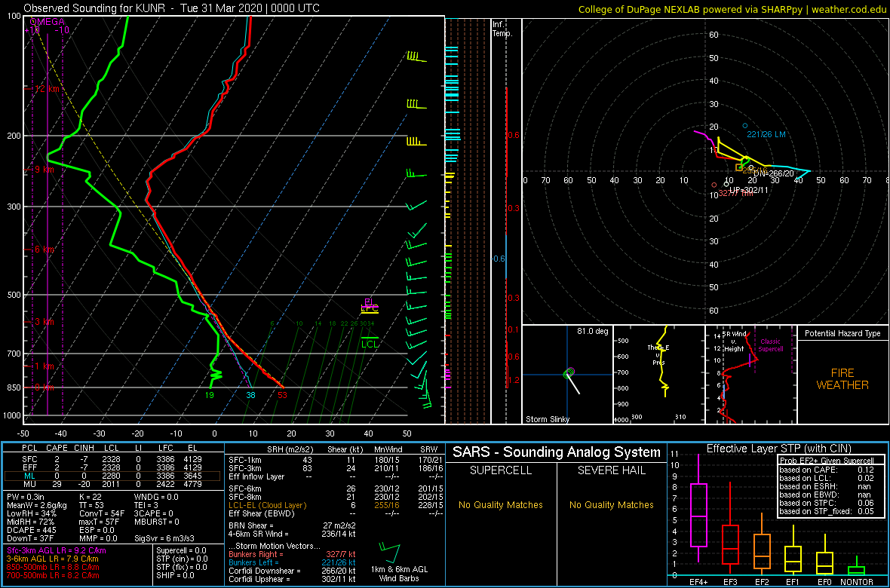This screenshot has width=890, height=588.
Task: Click the 'Storm Slinky' panel label
Action: click(x=547, y=419)
